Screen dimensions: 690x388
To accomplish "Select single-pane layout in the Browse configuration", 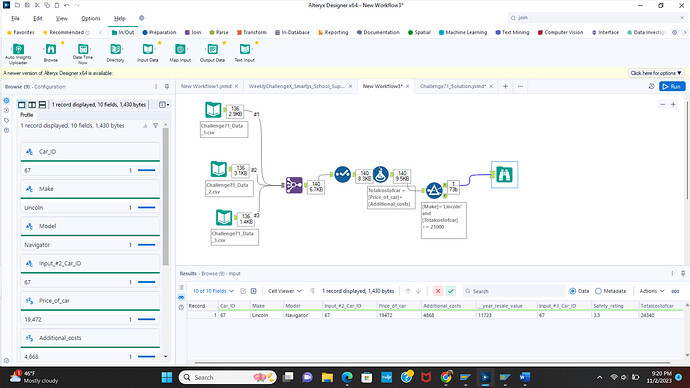I will (22, 105).
